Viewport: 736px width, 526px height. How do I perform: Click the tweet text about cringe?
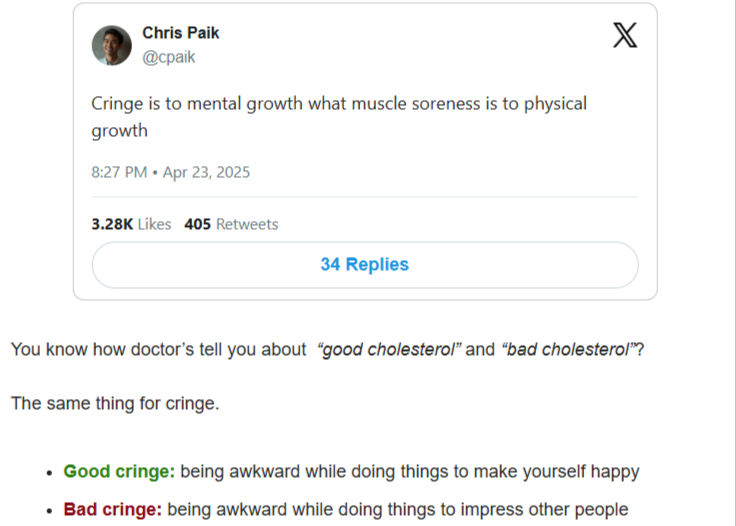tap(339, 117)
